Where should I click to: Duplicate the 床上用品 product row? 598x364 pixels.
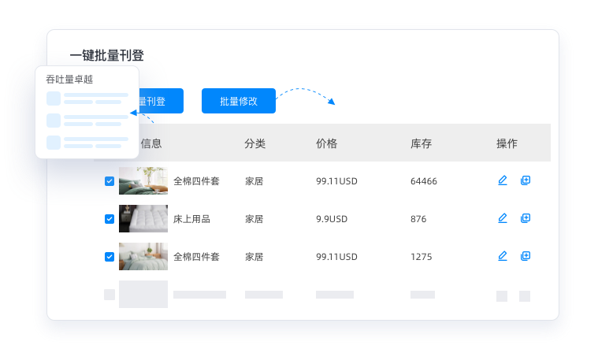coord(526,218)
